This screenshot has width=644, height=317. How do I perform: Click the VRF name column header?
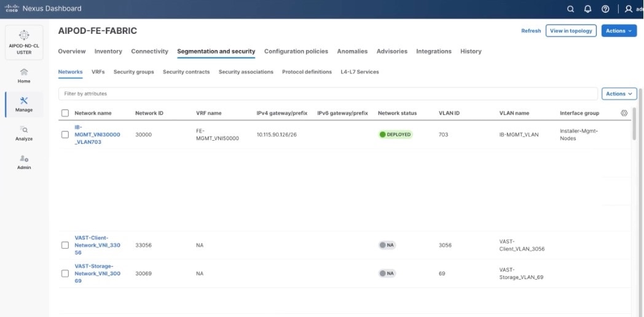(209, 113)
